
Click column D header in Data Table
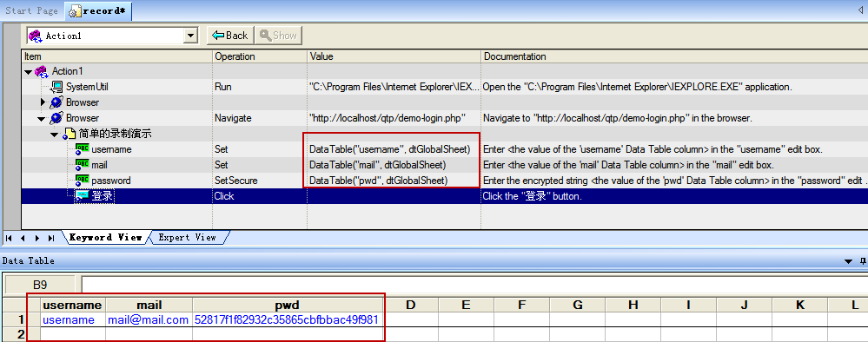(411, 305)
